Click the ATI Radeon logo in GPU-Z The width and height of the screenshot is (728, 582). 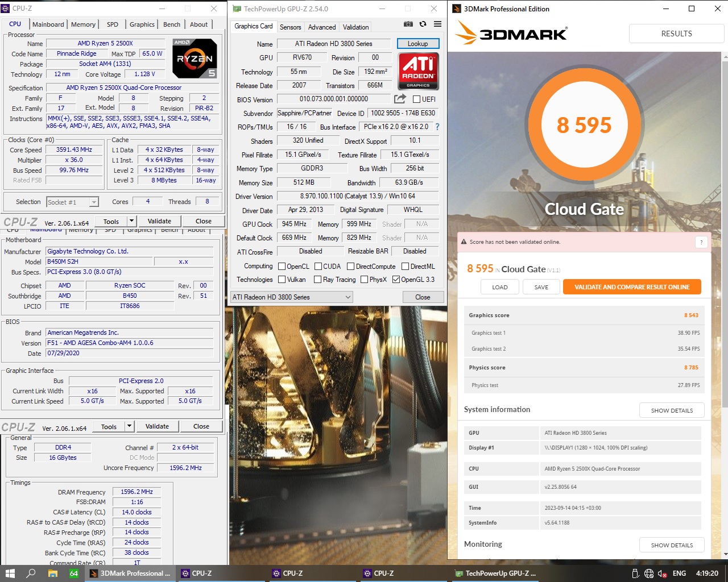point(419,71)
